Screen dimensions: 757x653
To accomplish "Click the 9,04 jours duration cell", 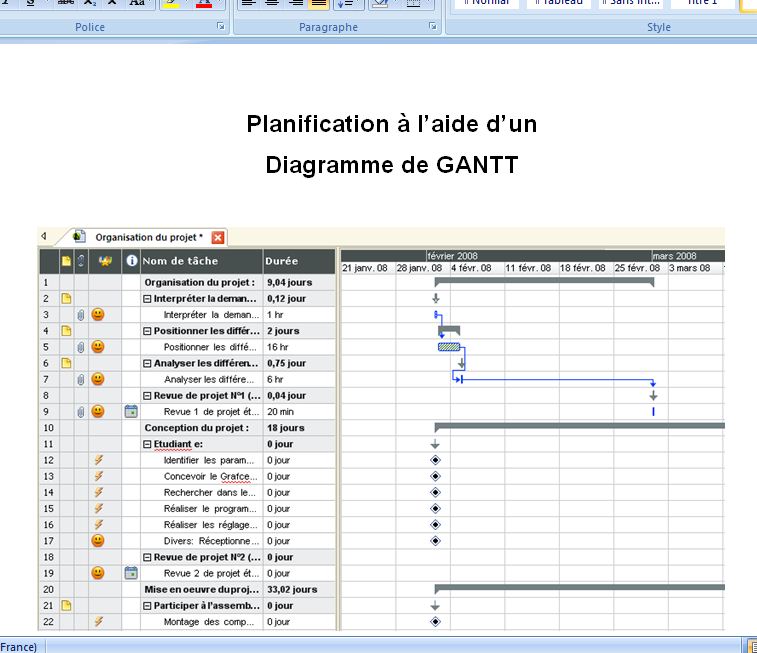I will (299, 282).
